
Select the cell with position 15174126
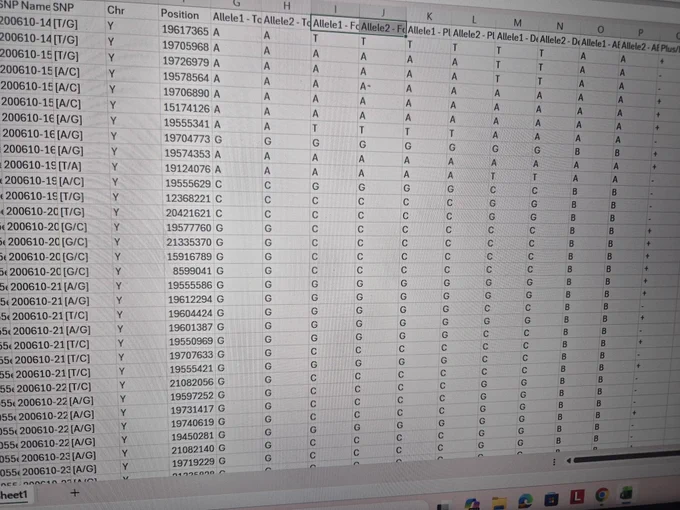point(187,108)
